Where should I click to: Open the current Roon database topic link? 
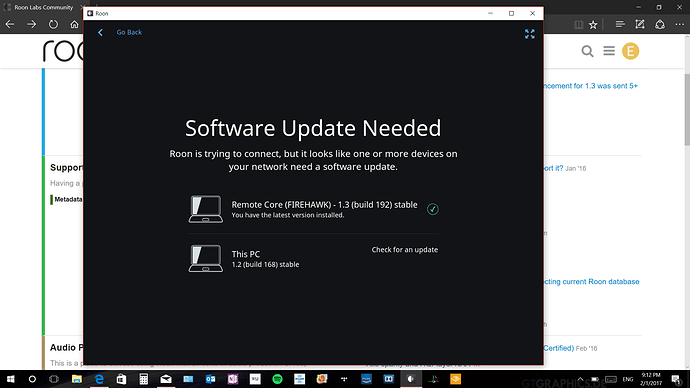[x=591, y=282]
